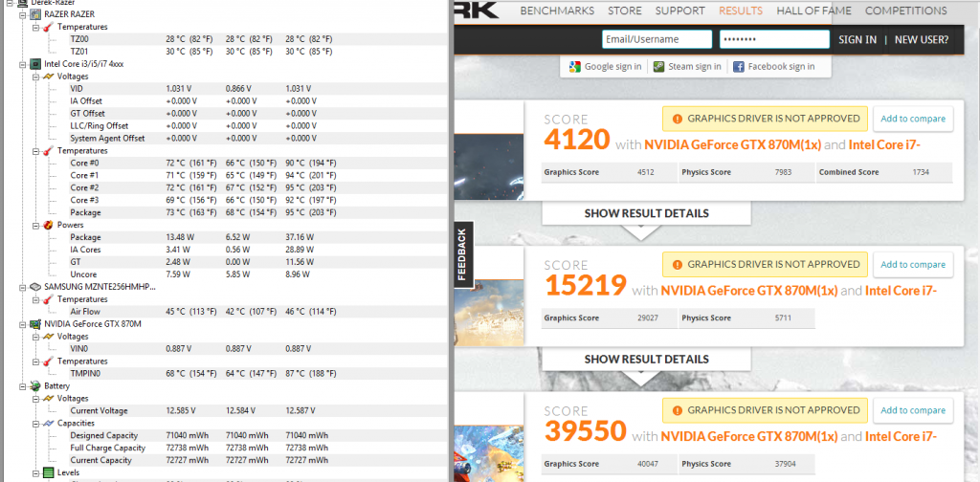Collapse the Intel Core Voltages group

point(35,77)
